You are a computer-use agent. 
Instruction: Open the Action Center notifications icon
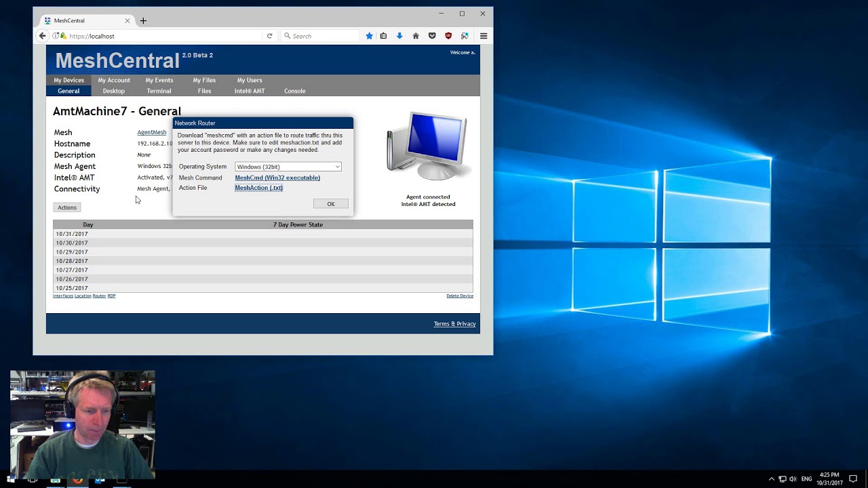coord(854,479)
